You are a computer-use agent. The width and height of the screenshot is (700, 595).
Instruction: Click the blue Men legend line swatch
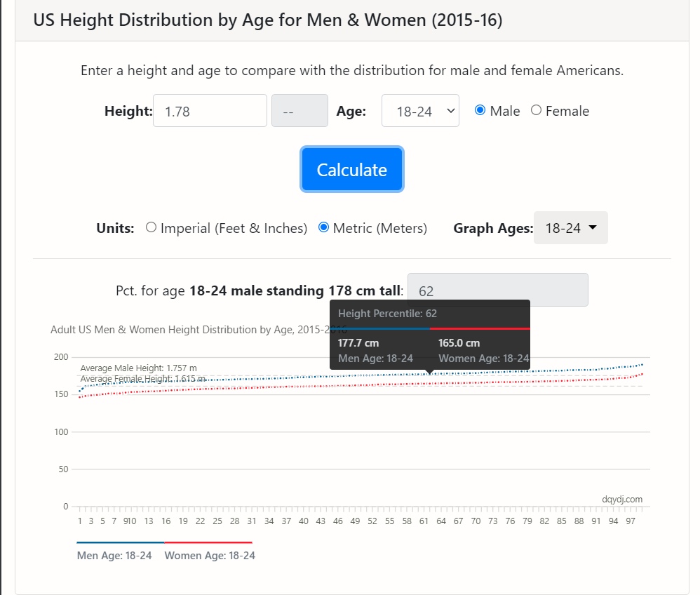tap(121, 542)
